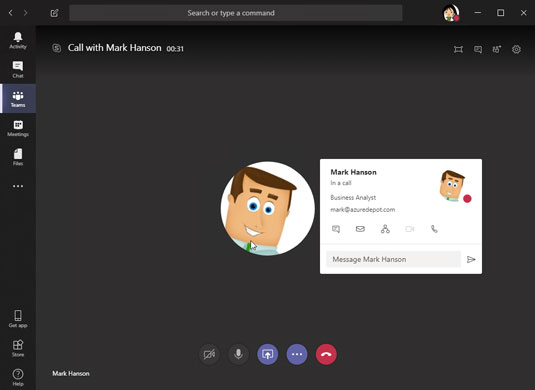Click the 'Call with Mark Hanson' title
This screenshot has height=390, width=535.
click(x=114, y=48)
